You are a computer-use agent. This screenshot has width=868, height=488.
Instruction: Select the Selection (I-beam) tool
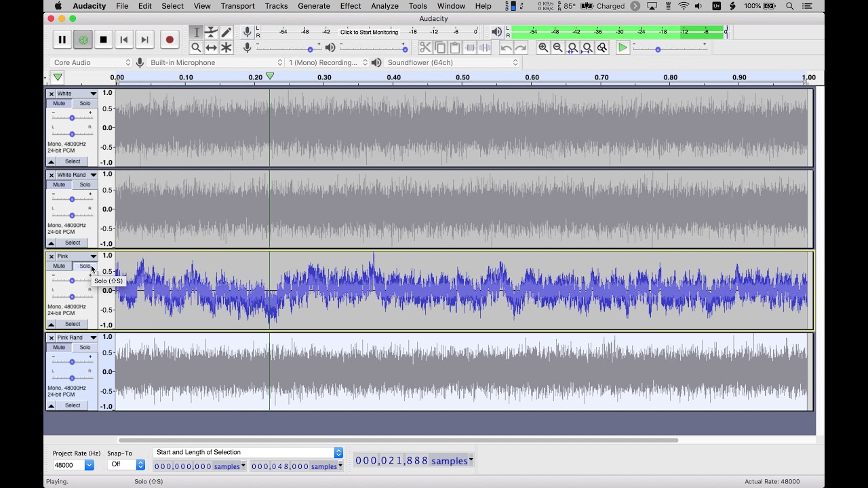click(196, 33)
